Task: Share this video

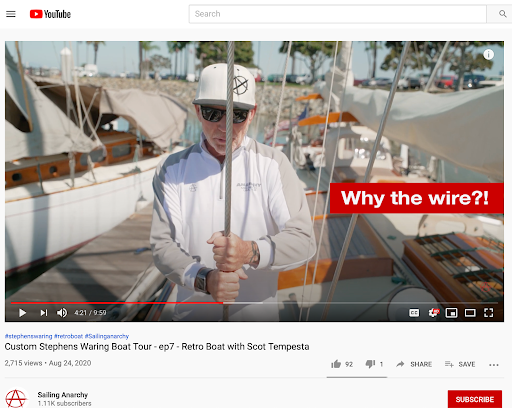Action: coord(414,364)
